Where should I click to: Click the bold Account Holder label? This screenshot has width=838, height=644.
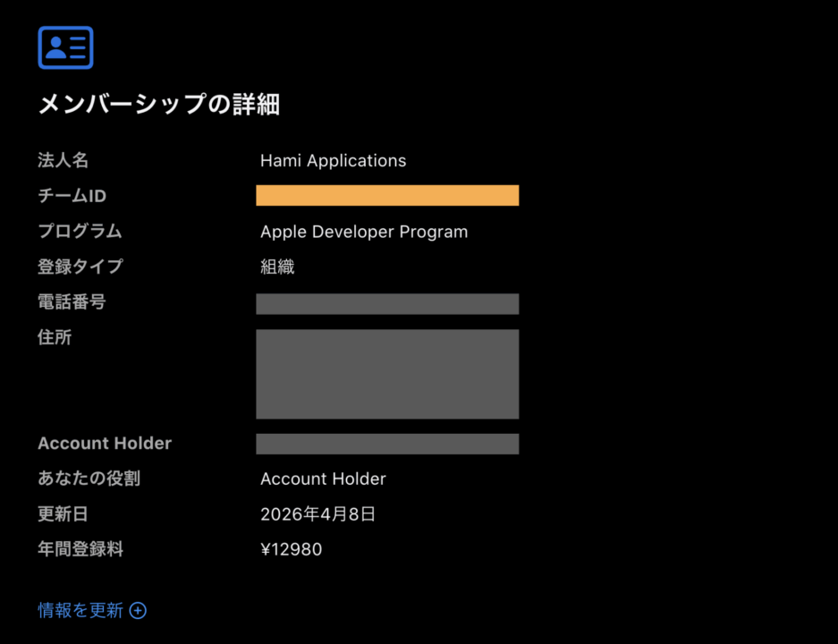pos(105,443)
